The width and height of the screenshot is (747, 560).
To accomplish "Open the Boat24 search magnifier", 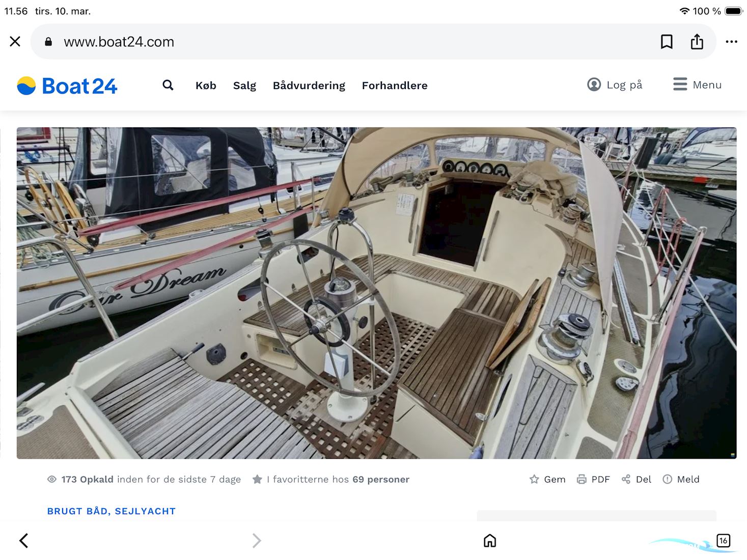I will (168, 85).
